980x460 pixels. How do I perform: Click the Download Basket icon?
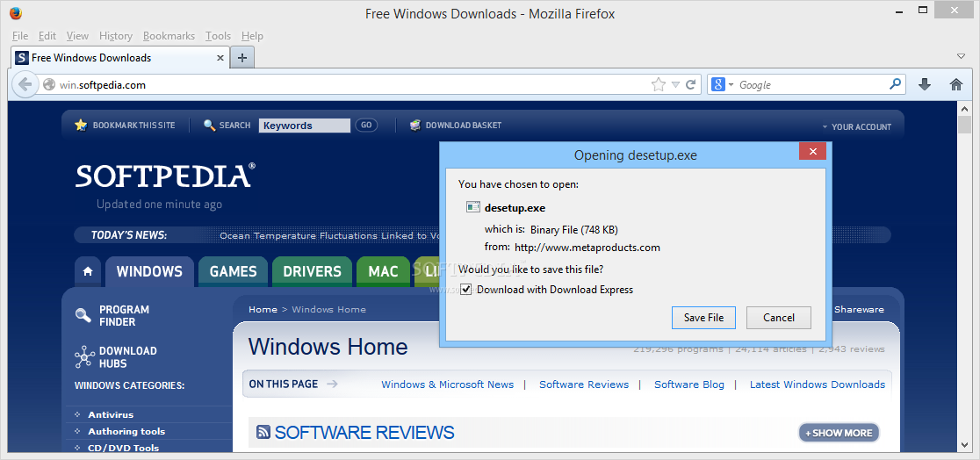click(x=415, y=125)
